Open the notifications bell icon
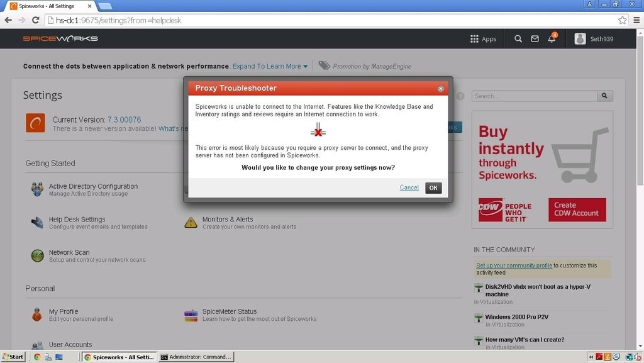 point(552,38)
